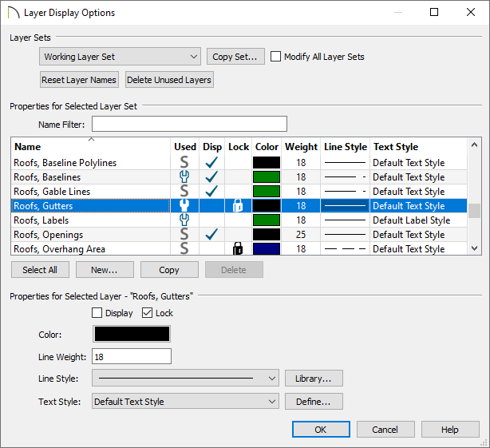Click the green color swatch for Roofs, Labels

(x=267, y=220)
